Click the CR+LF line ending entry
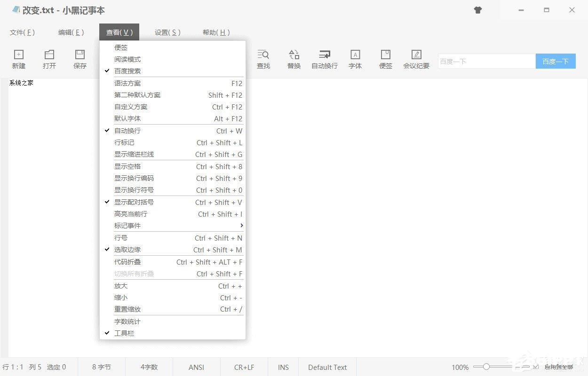 (244, 367)
